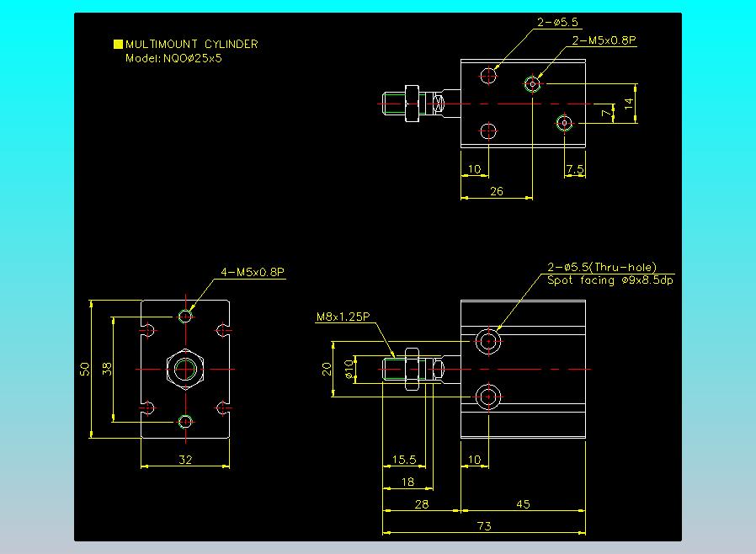756x554 pixels.
Task: Click the 7.5 dimension value
Action: [575, 169]
